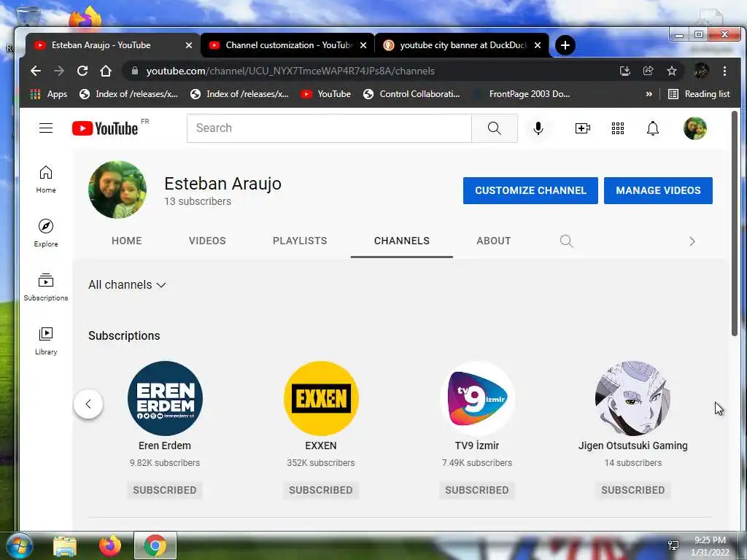
Task: Open a new tab with plus button
Action: coord(565,45)
